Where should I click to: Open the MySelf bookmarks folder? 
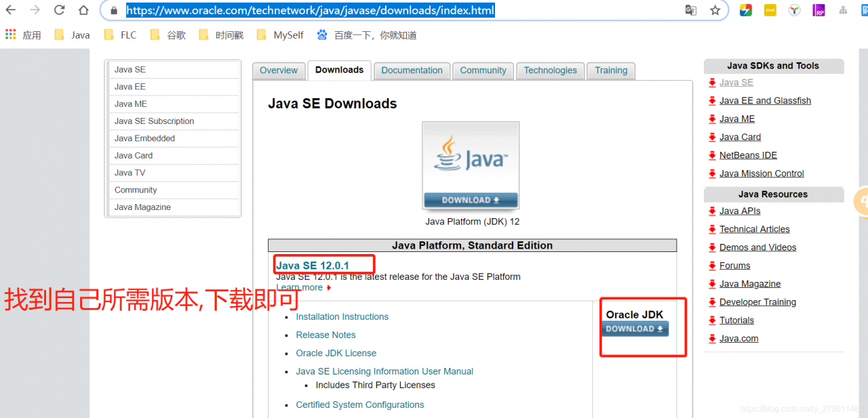coord(280,35)
